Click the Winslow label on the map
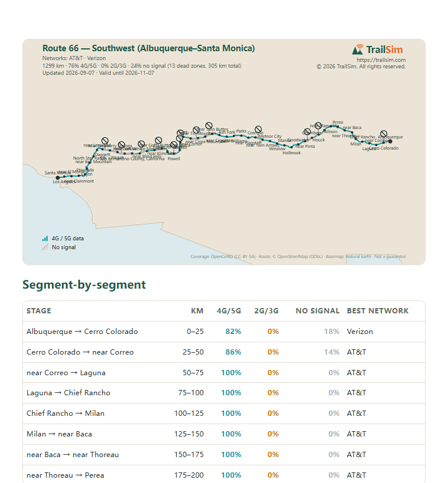448x483 pixels. [x=277, y=149]
